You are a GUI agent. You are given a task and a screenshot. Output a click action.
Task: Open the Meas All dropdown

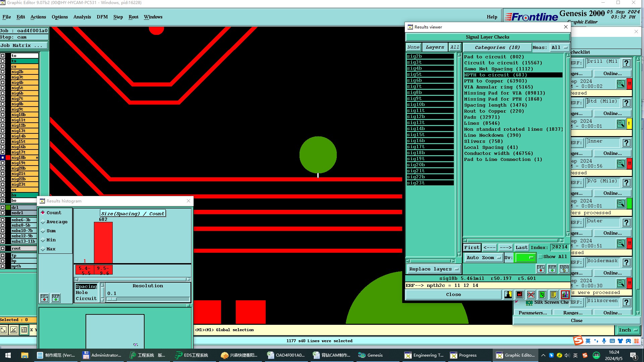tap(559, 48)
